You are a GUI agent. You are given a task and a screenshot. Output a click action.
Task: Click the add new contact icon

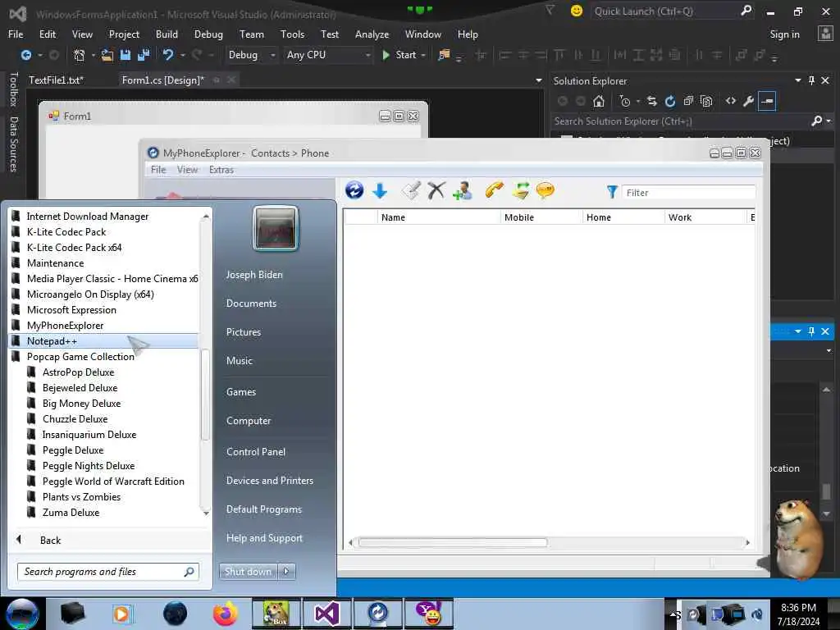tap(463, 190)
